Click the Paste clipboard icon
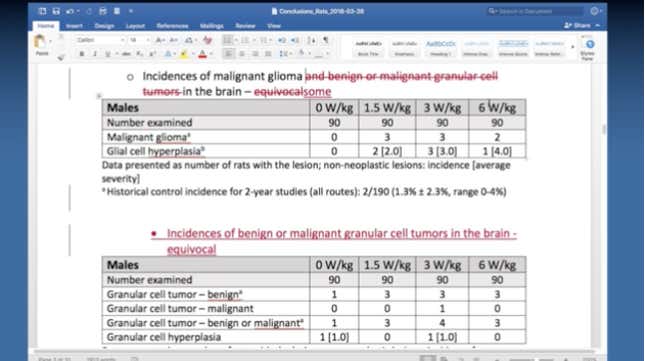Viewport: 645px width, 361px height. (40, 42)
